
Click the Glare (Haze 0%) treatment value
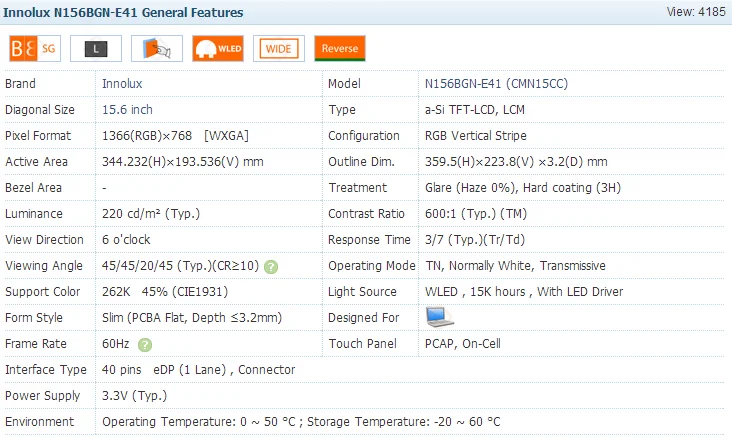523,188
